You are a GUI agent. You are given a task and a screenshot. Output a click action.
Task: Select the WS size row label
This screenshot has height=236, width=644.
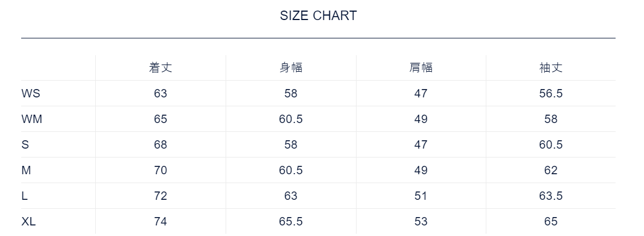coord(31,94)
